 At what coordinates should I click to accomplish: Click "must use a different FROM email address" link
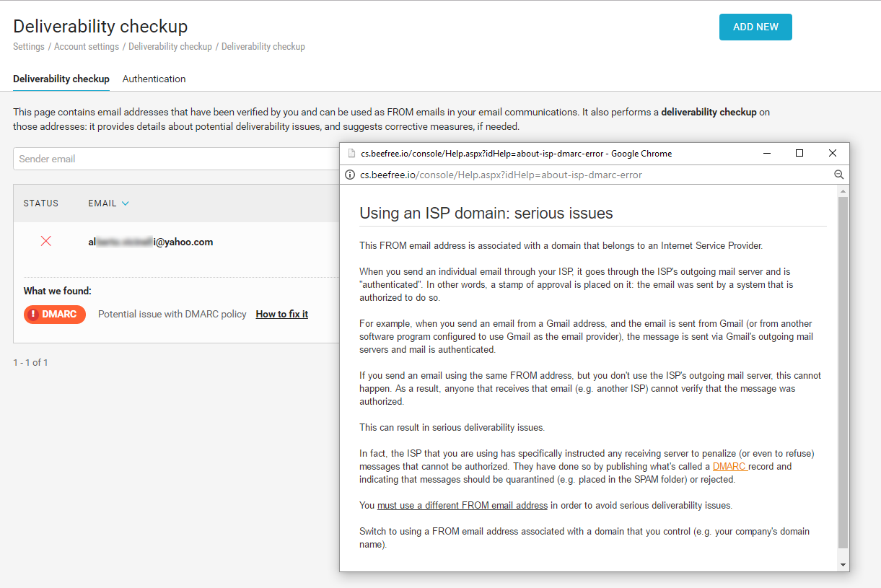pos(463,505)
